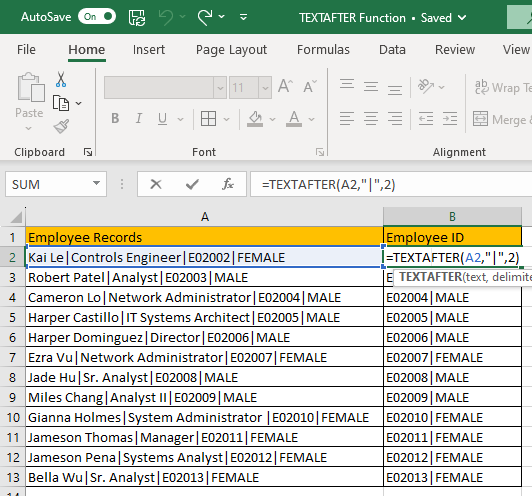
Task: Click the Borders icon
Action: pyautogui.click(x=208, y=119)
